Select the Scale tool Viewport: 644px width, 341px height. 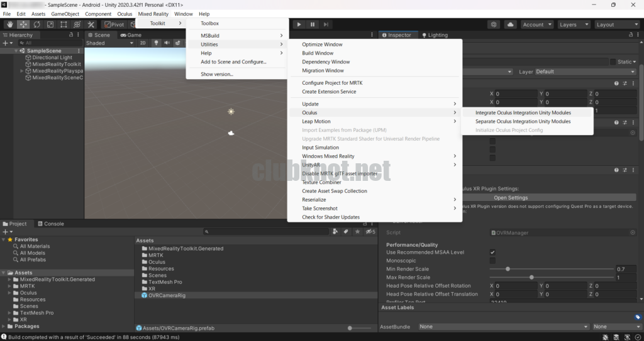tap(51, 24)
